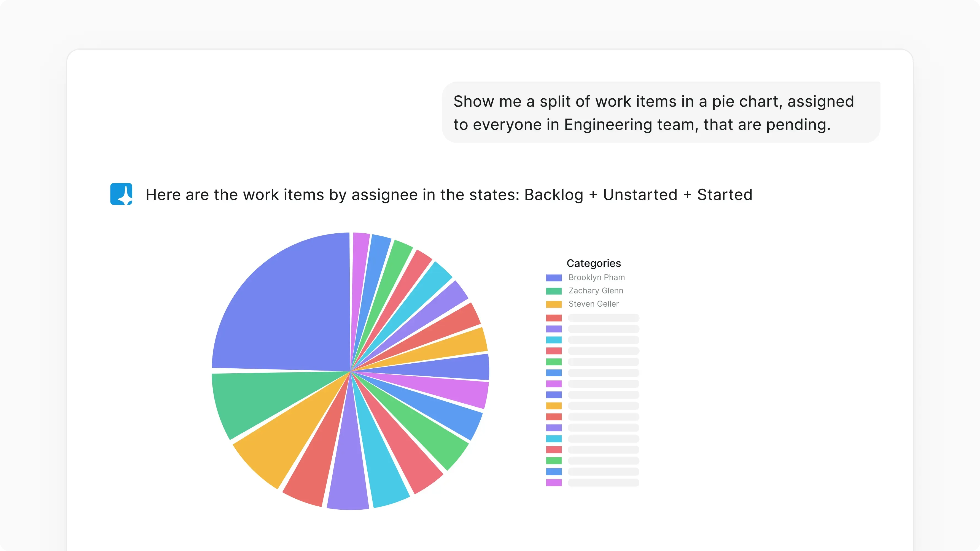Click the purple swatch in the legend list

pyautogui.click(x=554, y=329)
